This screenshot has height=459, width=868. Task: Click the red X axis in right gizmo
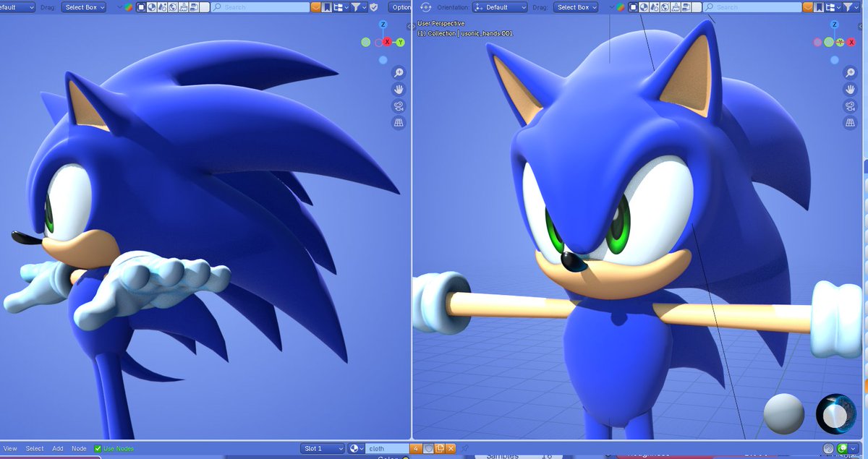click(851, 42)
